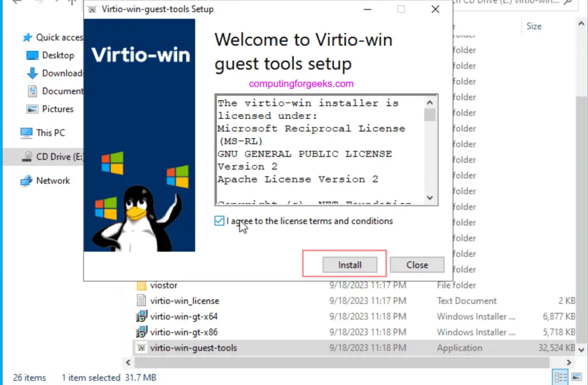Switch Explorer to large icons view

tap(577, 377)
